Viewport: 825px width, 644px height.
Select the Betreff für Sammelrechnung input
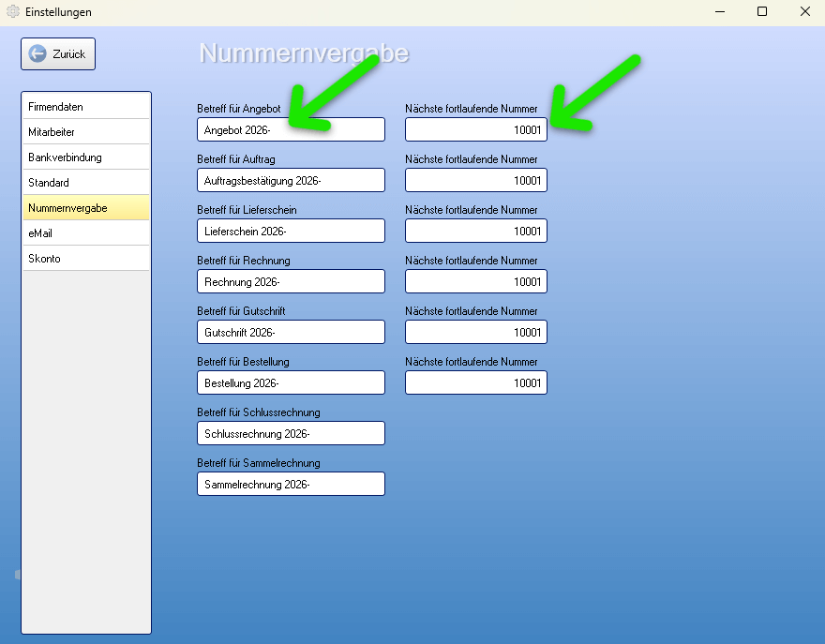pos(291,484)
